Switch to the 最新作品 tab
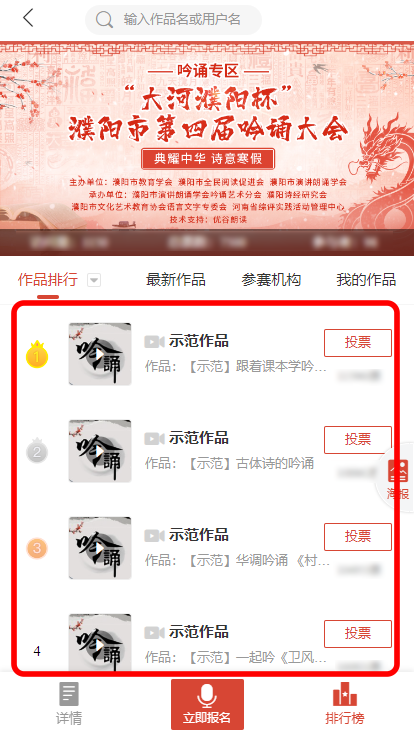The height and width of the screenshot is (733, 414). point(176,280)
